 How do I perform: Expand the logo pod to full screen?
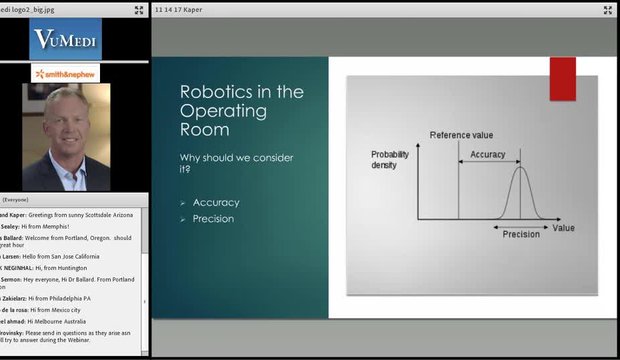click(x=139, y=10)
